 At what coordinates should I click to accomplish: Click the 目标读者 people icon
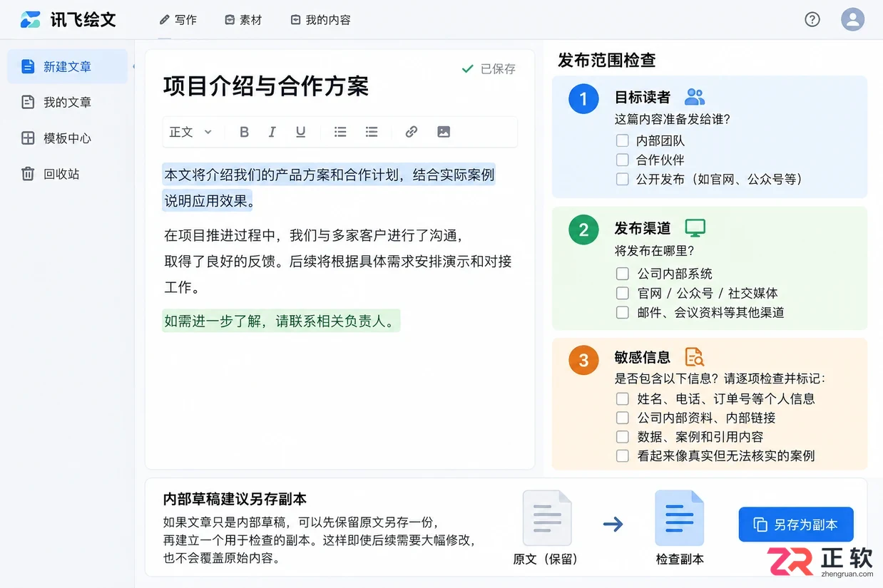[x=694, y=97]
